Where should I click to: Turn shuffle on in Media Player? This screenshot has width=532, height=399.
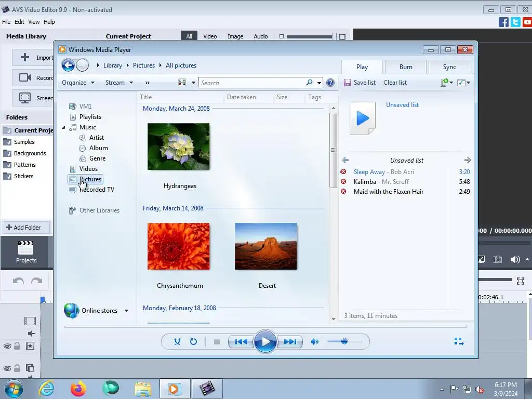point(177,342)
